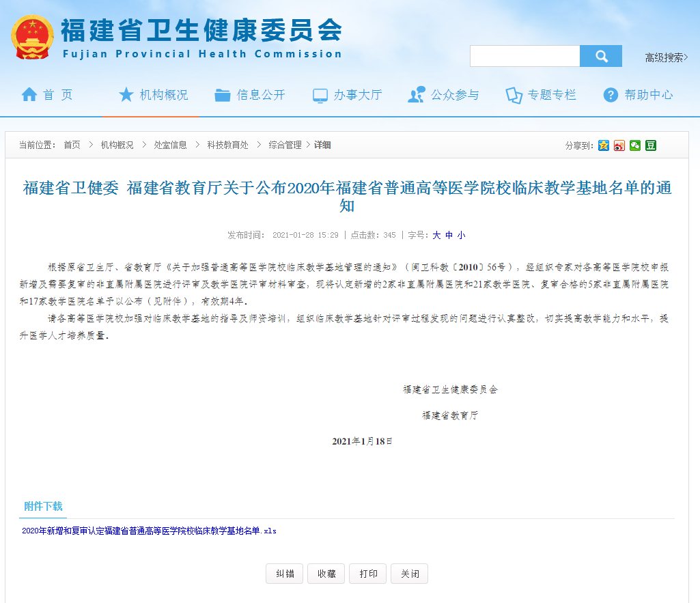Screen dimensions: 700x603
Task: Share the article to QQ Zone
Action: pyautogui.click(x=604, y=145)
